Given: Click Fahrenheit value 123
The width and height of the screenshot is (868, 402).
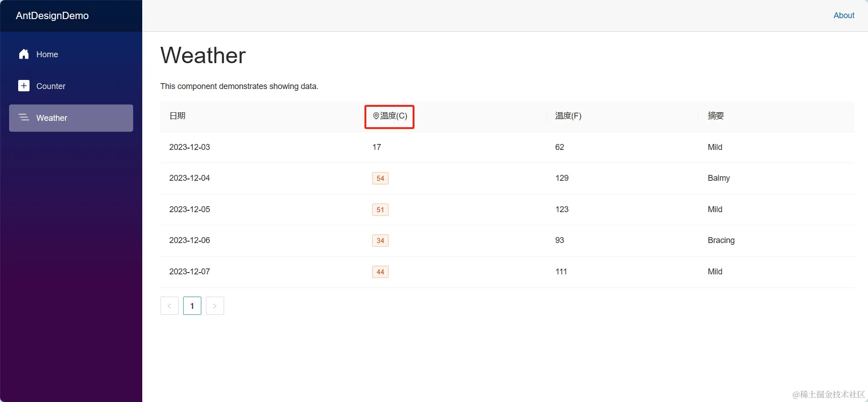Looking at the screenshot, I should pos(562,209).
